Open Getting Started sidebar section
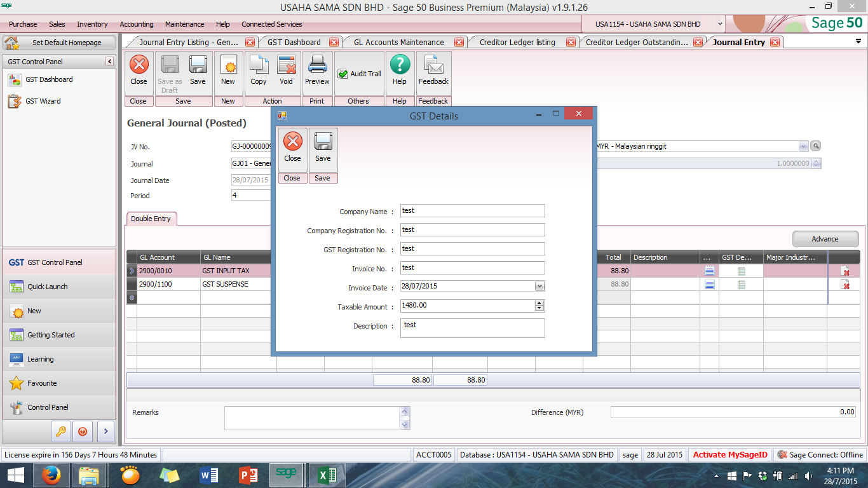The height and width of the screenshot is (488, 868). 60,335
